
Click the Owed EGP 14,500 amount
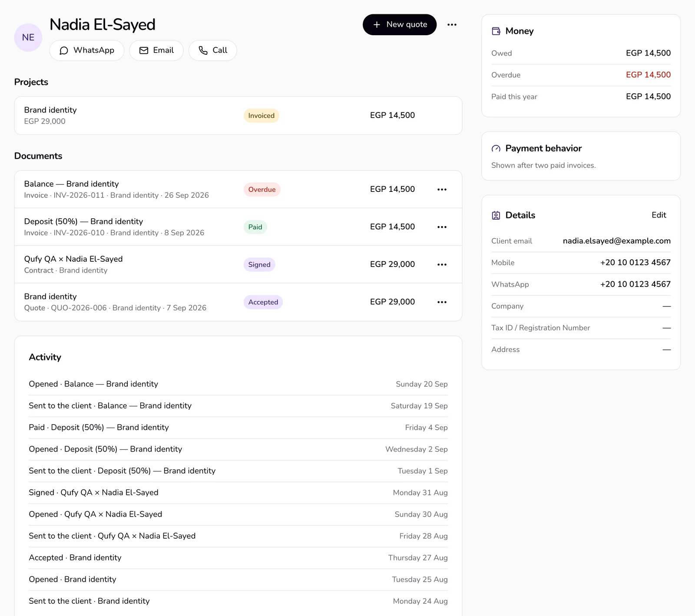648,53
